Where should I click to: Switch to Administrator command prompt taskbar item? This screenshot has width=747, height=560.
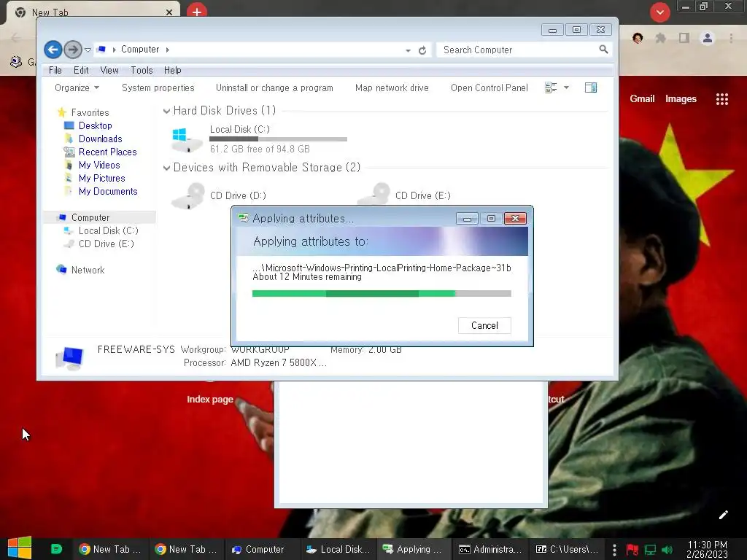coord(490,549)
